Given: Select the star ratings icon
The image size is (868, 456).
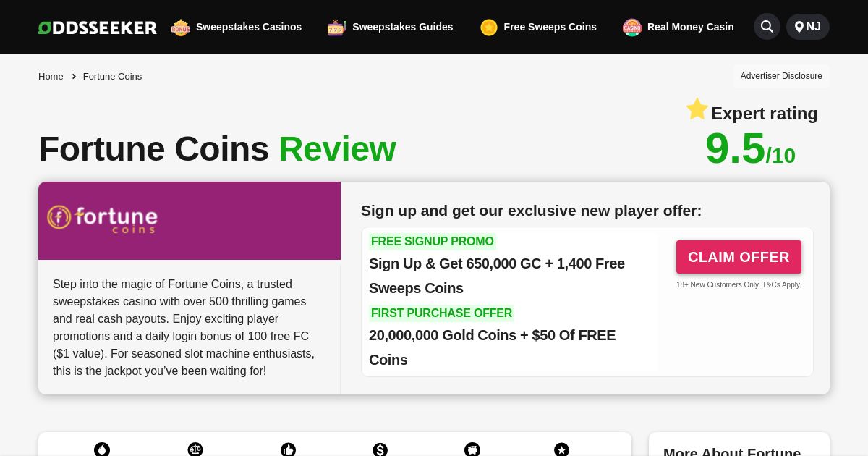Looking at the screenshot, I should (x=561, y=449).
